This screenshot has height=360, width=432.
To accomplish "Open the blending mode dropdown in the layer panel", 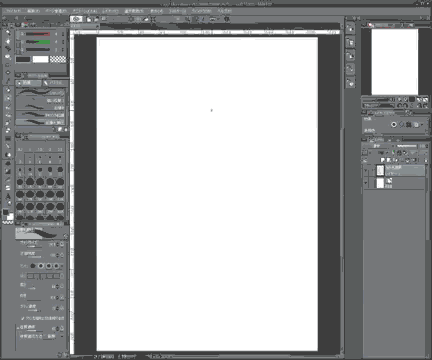I will coord(379,146).
